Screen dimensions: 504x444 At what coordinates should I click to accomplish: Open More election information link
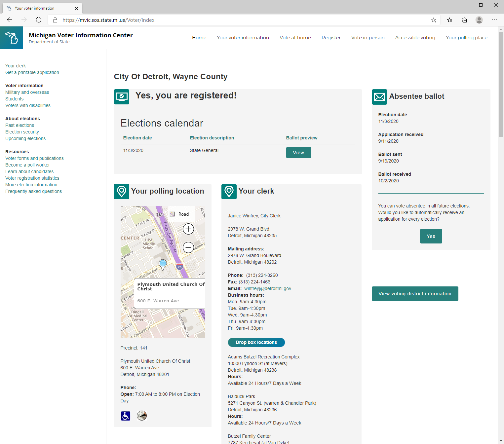[x=31, y=185]
